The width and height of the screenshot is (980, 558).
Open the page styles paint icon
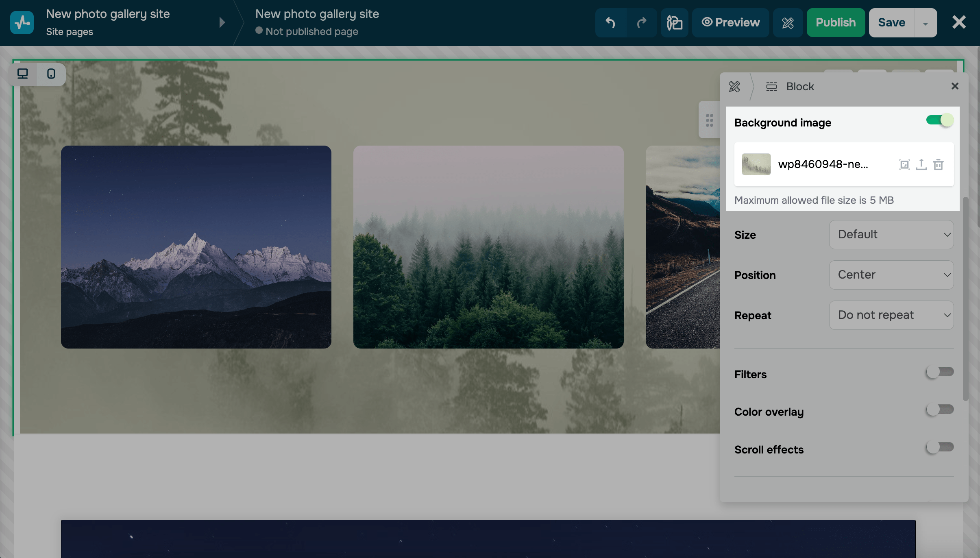tap(674, 23)
